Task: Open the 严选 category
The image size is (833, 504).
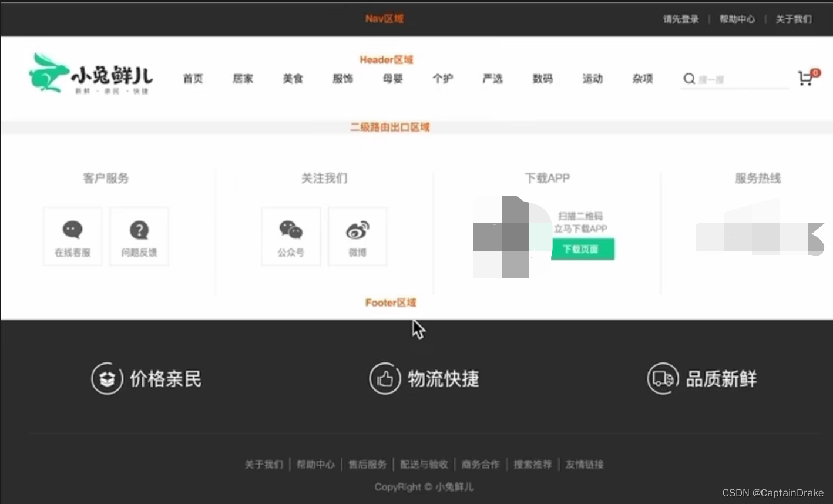Action: pos(492,79)
